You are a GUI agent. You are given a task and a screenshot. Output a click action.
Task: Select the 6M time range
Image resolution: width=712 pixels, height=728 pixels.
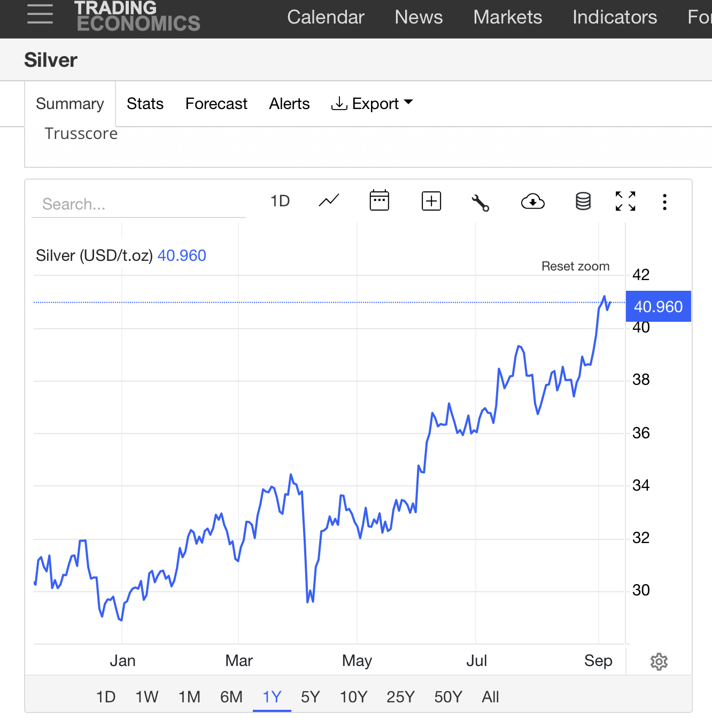point(231,697)
